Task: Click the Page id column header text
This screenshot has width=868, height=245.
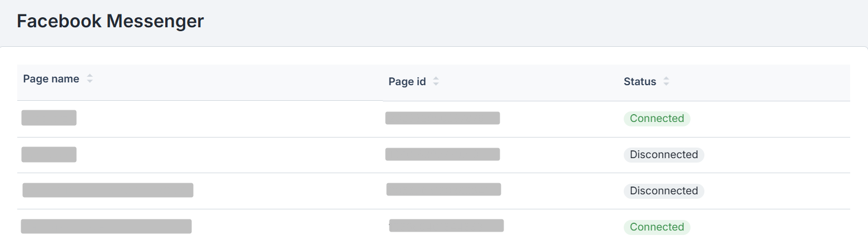Action: 407,81
